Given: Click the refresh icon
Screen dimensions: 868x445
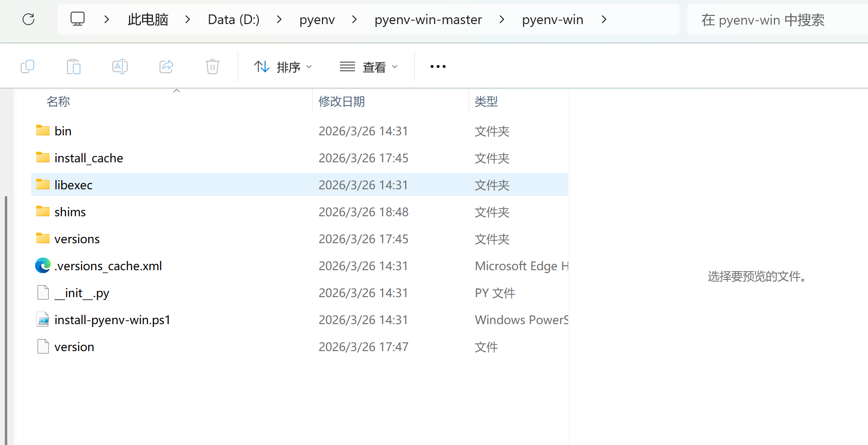Looking at the screenshot, I should pos(28,19).
